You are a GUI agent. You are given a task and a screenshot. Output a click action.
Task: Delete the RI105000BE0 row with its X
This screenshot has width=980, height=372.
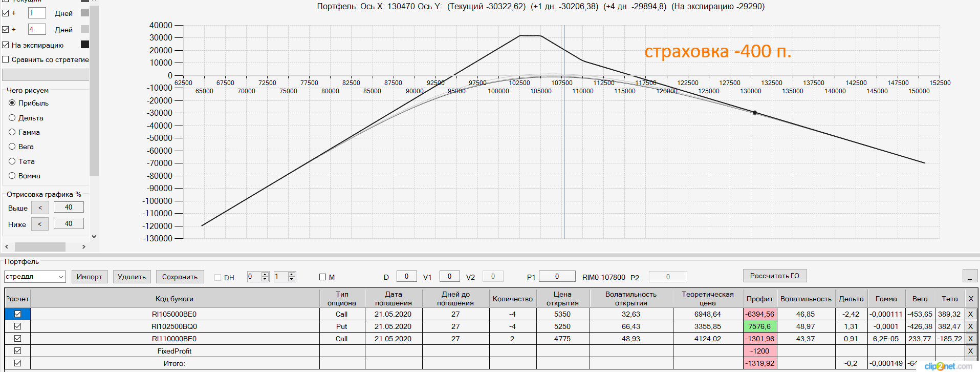(x=970, y=314)
